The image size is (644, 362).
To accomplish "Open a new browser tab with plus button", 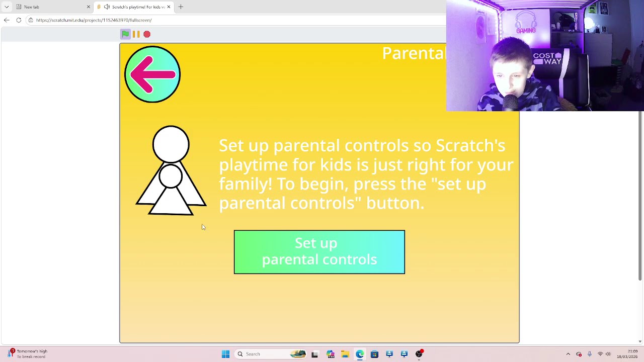I will tap(181, 7).
